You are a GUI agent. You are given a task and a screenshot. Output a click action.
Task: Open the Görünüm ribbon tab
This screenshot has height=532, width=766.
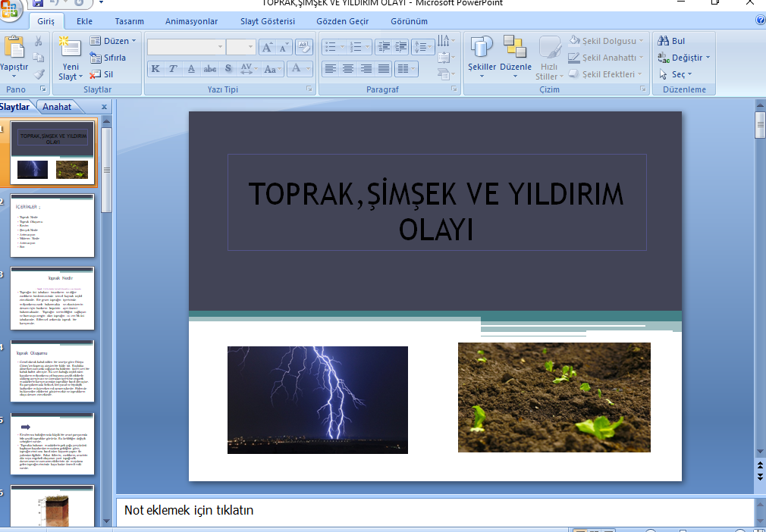pyautogui.click(x=409, y=21)
